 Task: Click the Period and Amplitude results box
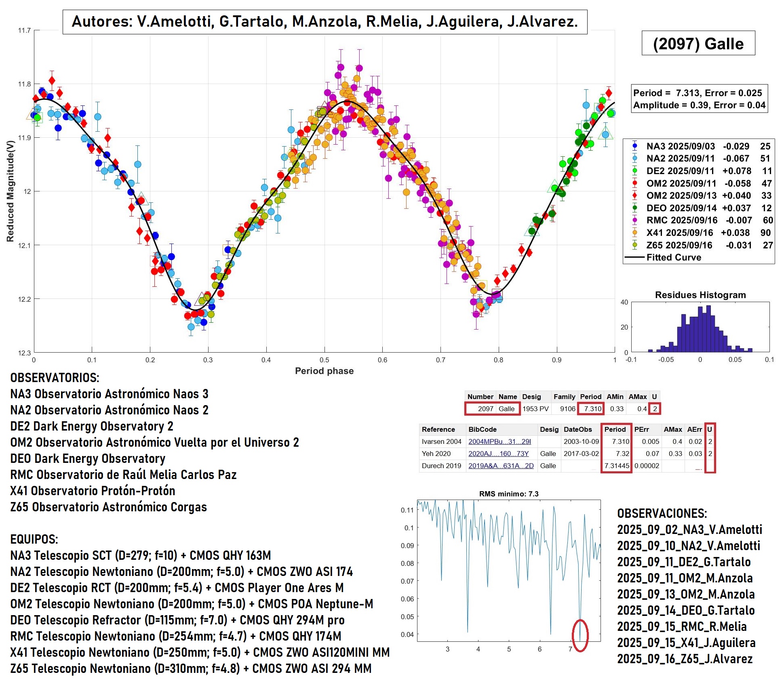tap(699, 99)
